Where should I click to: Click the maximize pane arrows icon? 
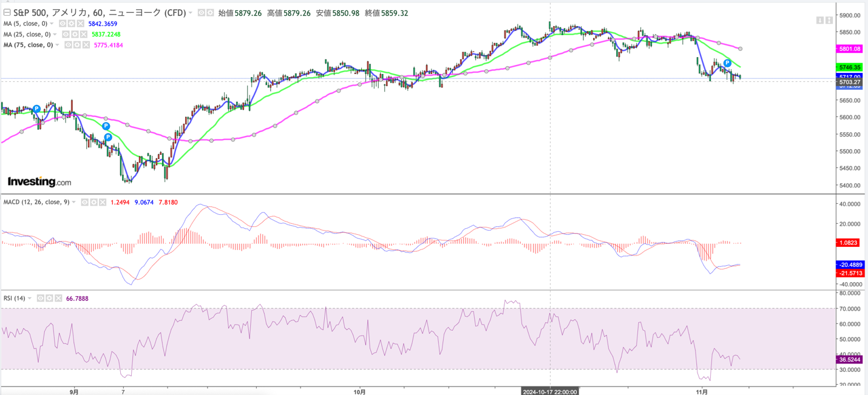(x=829, y=20)
